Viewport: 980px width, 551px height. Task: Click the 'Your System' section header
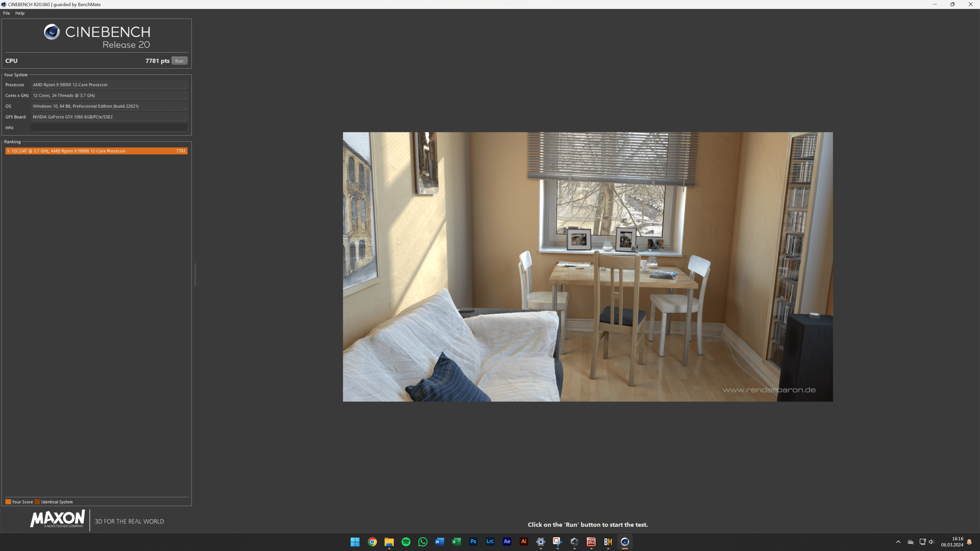click(x=16, y=75)
